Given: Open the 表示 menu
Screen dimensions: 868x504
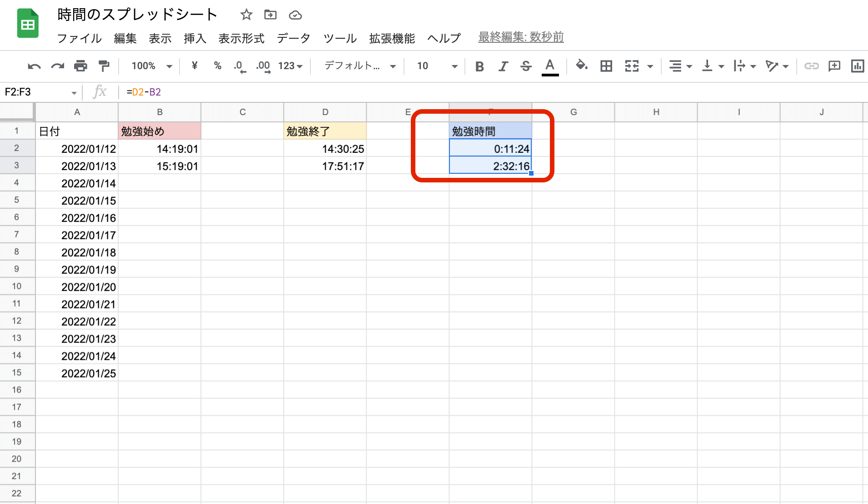Looking at the screenshot, I should 160,38.
